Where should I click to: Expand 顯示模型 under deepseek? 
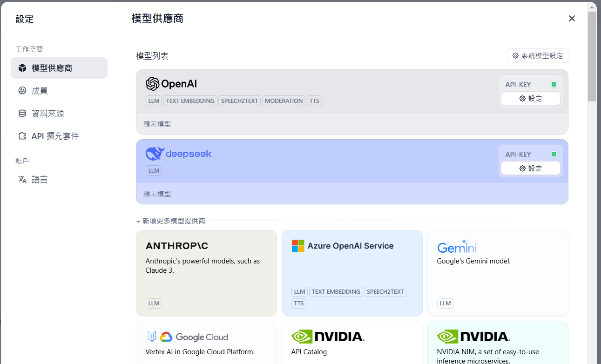coord(157,194)
